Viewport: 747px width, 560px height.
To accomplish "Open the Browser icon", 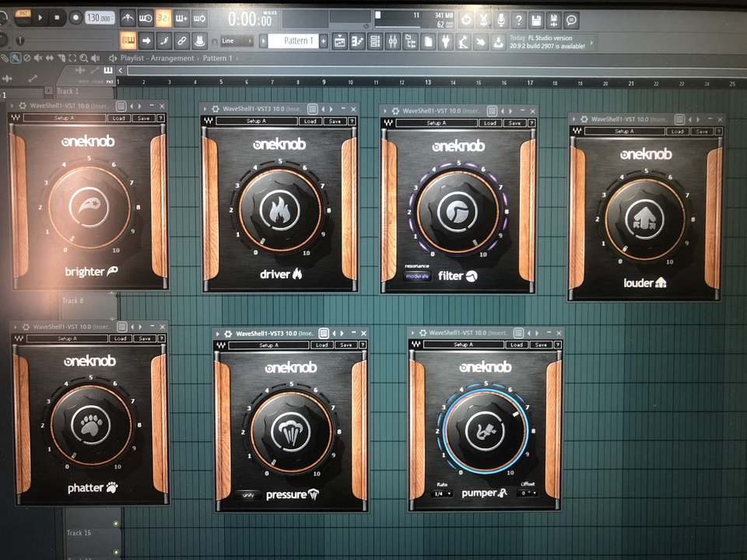I will [410, 41].
